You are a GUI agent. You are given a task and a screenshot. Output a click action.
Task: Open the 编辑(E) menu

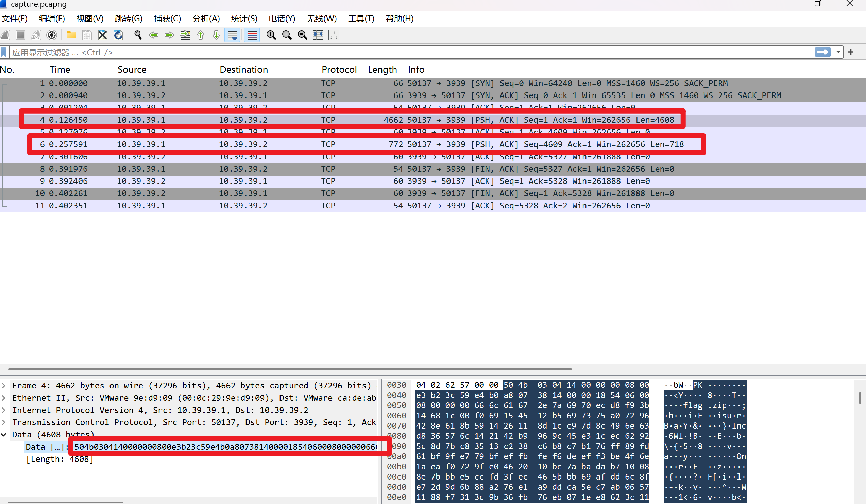click(x=52, y=19)
